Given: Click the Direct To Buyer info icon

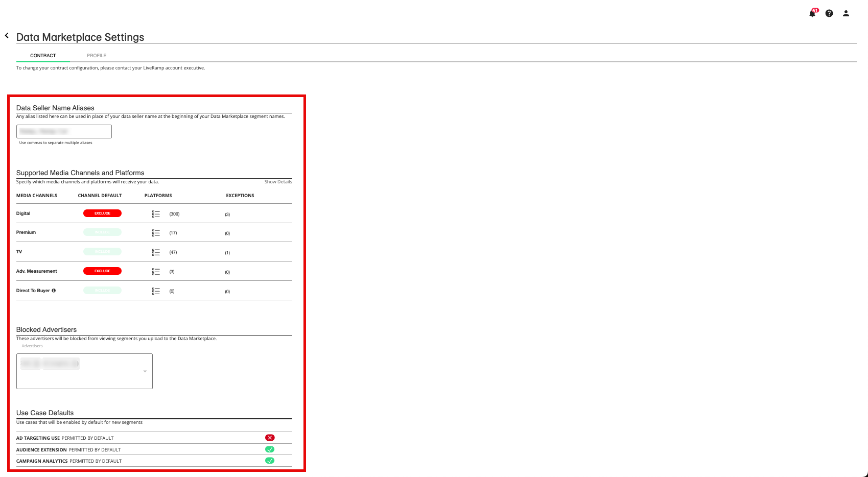Looking at the screenshot, I should [54, 291].
